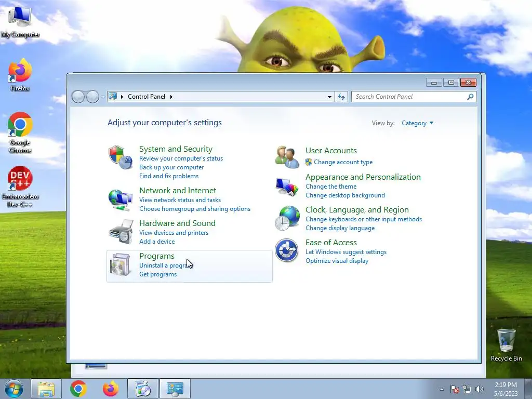Open the User Accounts heading link

331,150
